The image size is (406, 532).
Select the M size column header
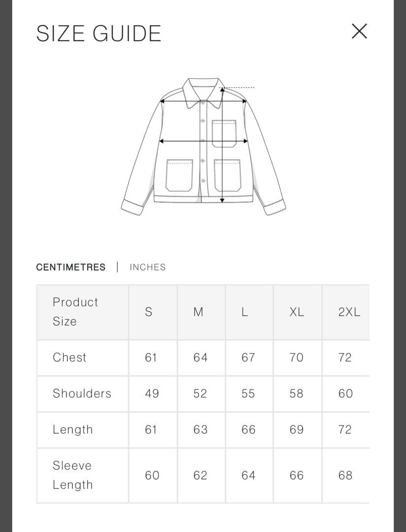(198, 312)
